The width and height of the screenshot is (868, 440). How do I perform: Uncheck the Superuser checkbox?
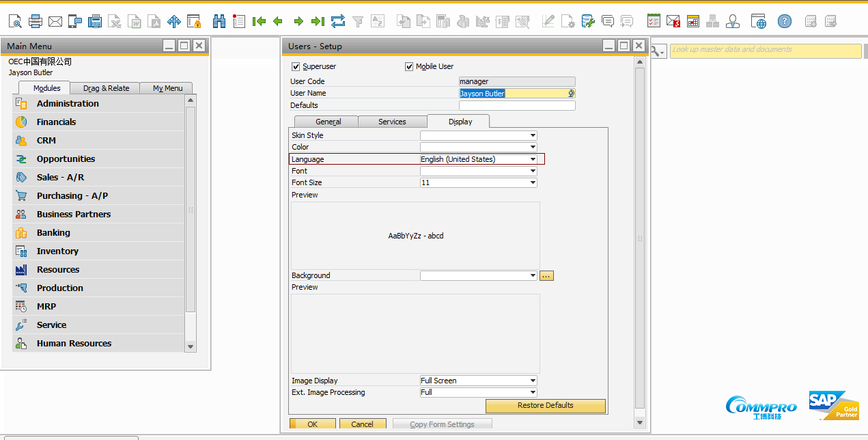click(x=296, y=67)
